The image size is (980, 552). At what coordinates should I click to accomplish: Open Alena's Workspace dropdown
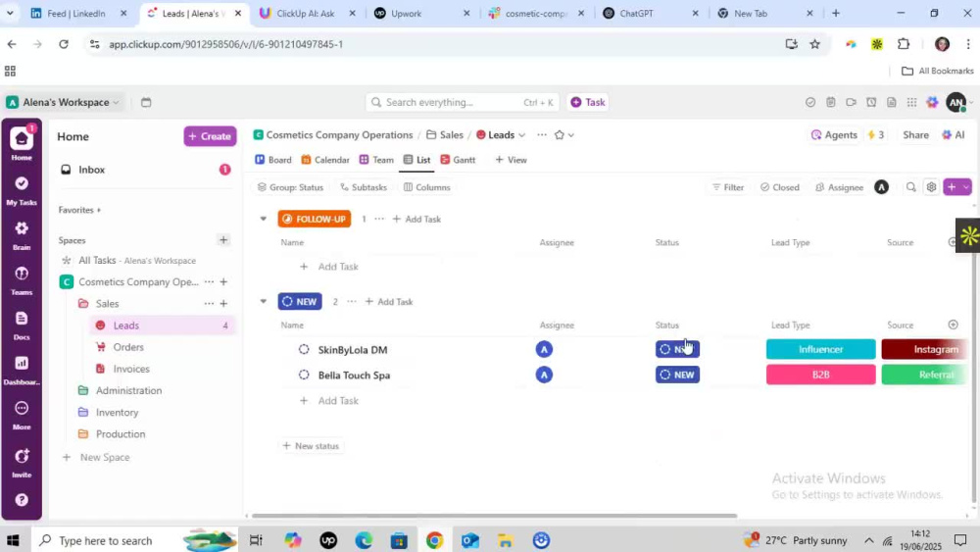[63, 103]
